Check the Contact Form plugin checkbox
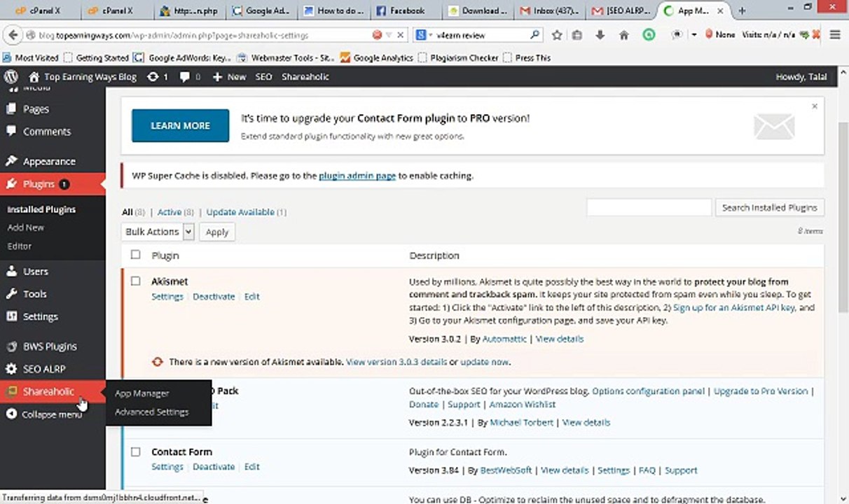This screenshot has height=504, width=849. [x=136, y=451]
